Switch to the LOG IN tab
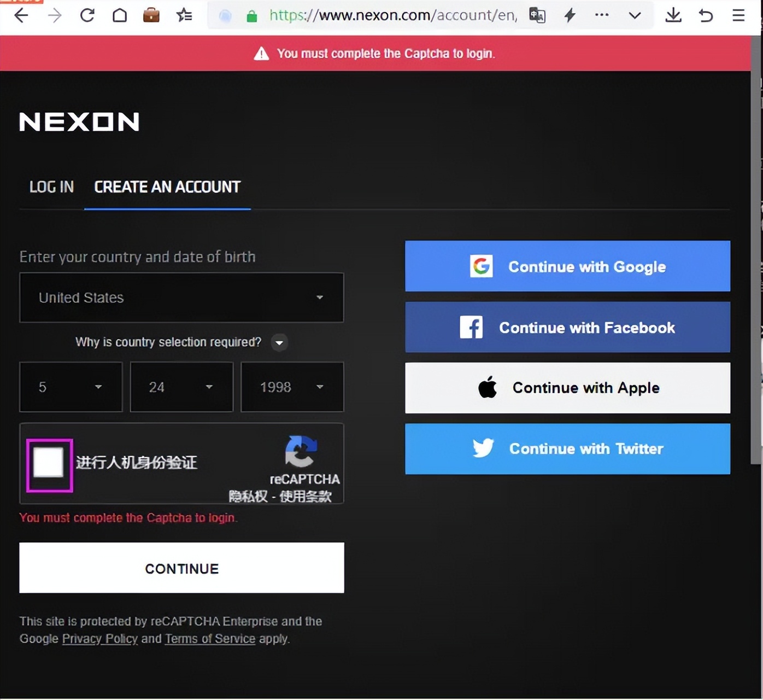Screen dimensions: 763x700 (51, 187)
